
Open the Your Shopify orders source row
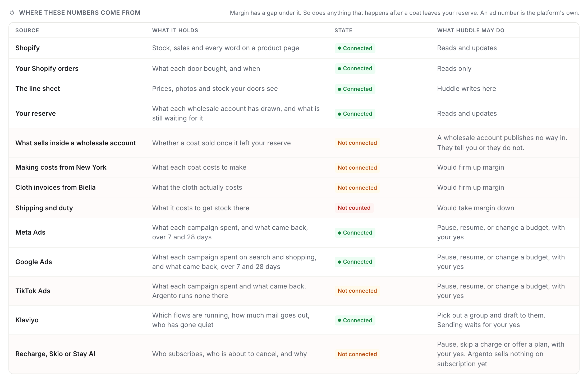pyautogui.click(x=294, y=69)
